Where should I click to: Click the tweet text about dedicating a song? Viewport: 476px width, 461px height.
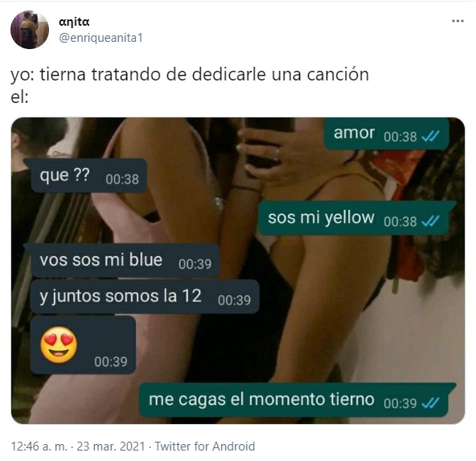[190, 85]
